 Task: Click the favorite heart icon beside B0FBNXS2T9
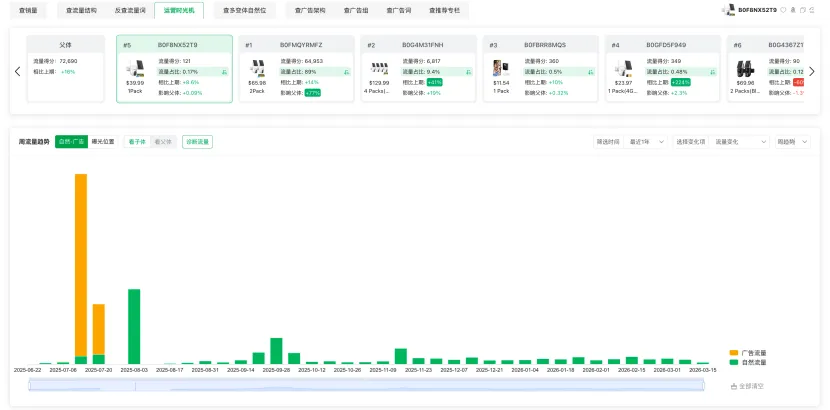pos(783,10)
